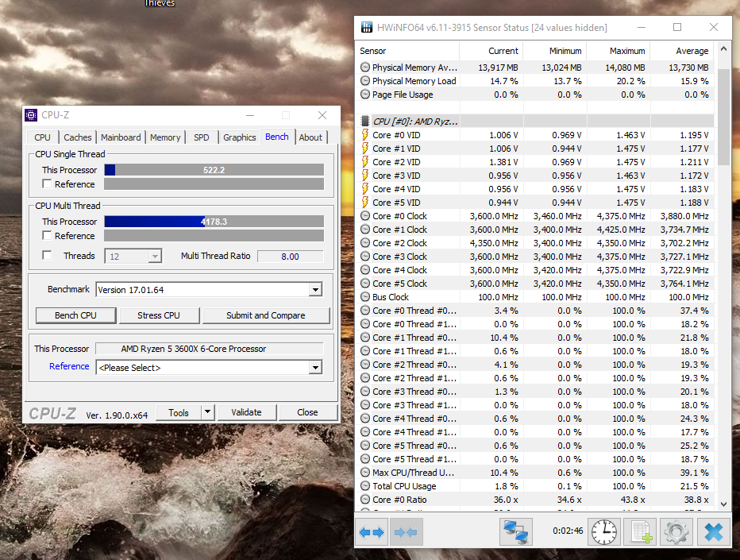
Task: Click the single thread score bar showing 522.2
Action: (x=214, y=170)
